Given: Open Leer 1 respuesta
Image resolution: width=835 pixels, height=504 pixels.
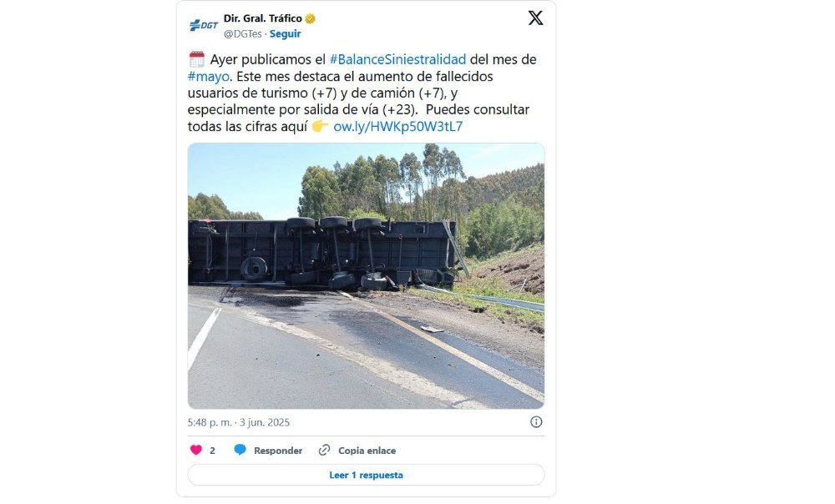Looking at the screenshot, I should (366, 475).
